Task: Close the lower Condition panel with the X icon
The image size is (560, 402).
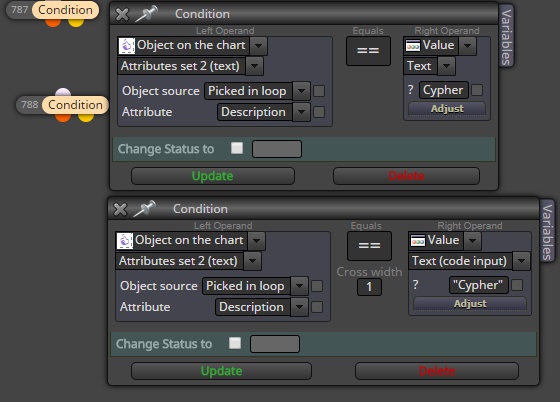Action: [x=120, y=209]
